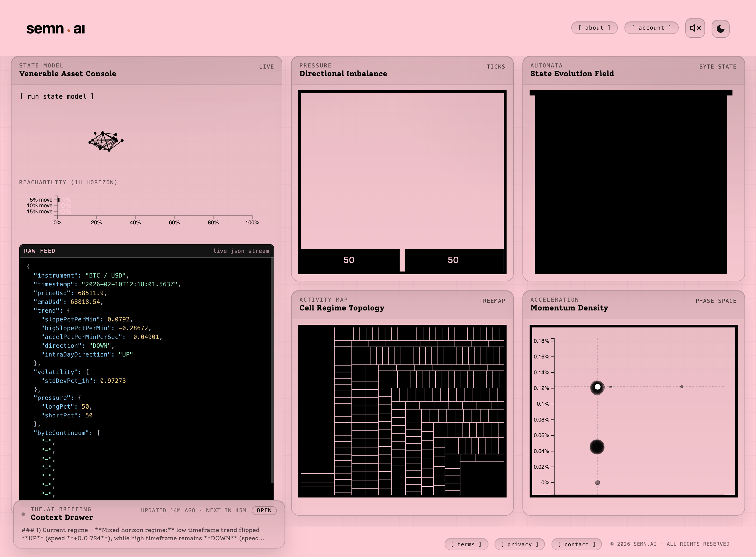756x557 pixels.
Task: Toggle TICKS mode on Directional Imbalance
Action: [495, 66]
